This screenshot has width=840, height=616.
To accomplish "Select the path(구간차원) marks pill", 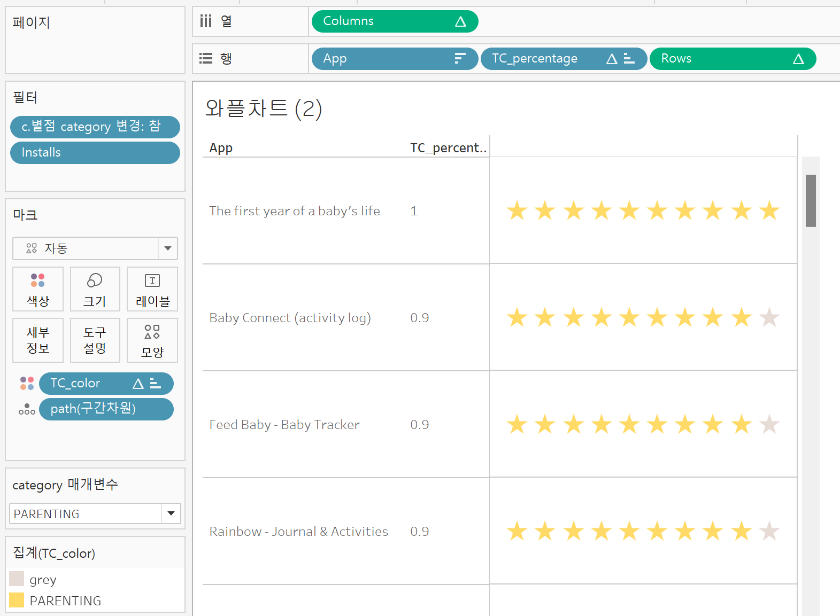I will (106, 409).
